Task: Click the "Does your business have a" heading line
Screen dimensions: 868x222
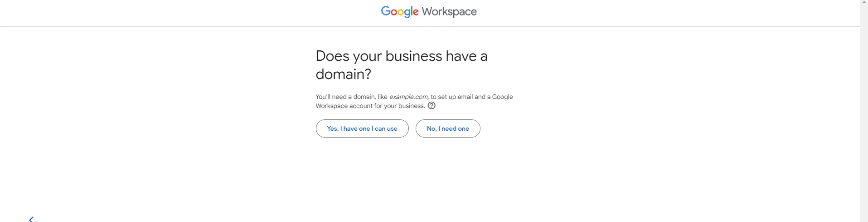Action: pos(401,56)
